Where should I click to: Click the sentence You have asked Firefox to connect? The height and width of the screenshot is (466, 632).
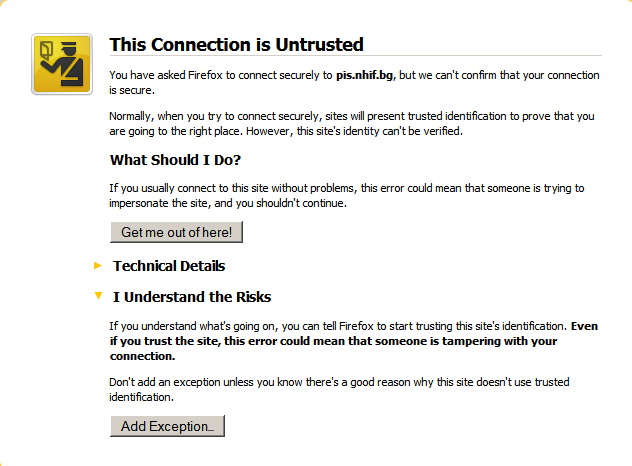tap(354, 83)
